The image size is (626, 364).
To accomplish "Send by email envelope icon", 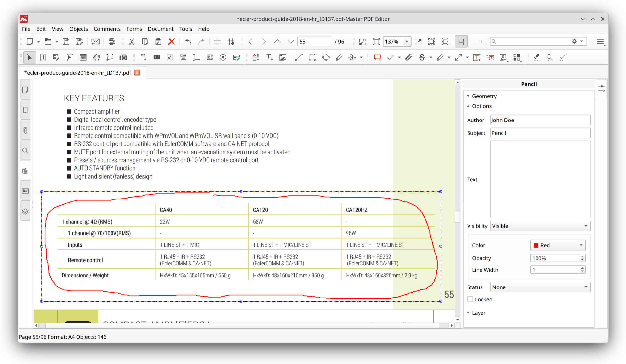I will (95, 42).
